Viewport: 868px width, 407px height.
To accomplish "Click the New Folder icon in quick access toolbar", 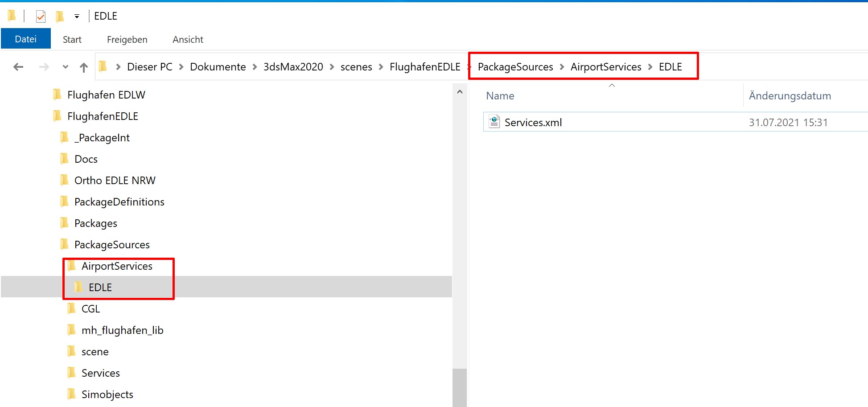I will (x=60, y=16).
